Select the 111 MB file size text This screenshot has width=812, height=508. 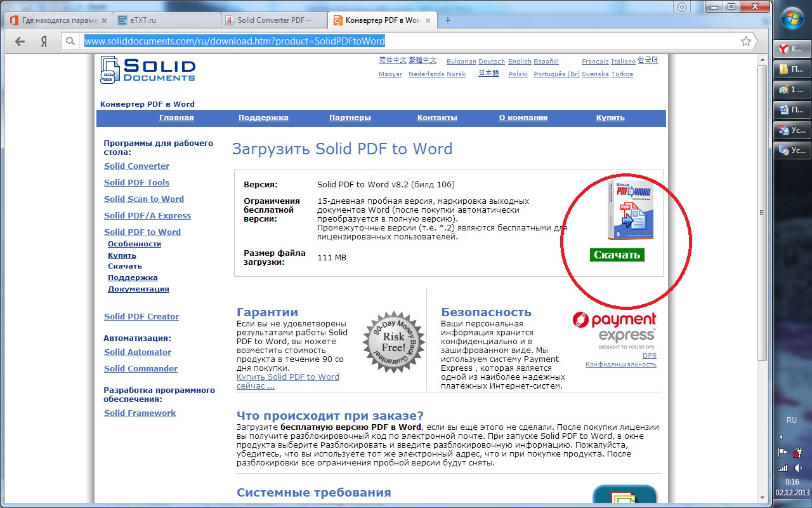tap(332, 258)
